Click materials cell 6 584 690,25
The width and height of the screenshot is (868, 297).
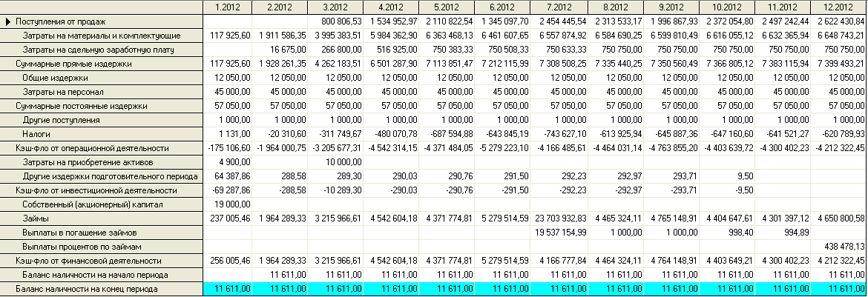point(616,36)
